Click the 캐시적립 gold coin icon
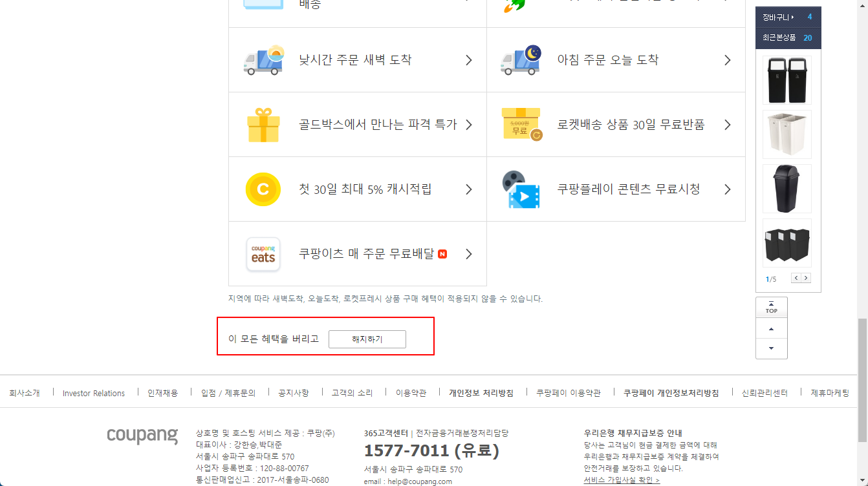The image size is (868, 486). (x=263, y=189)
